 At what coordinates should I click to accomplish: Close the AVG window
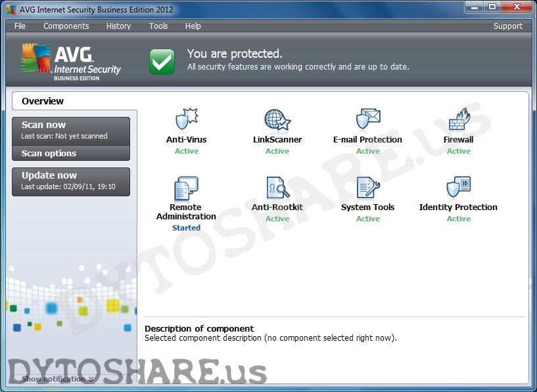point(517,7)
